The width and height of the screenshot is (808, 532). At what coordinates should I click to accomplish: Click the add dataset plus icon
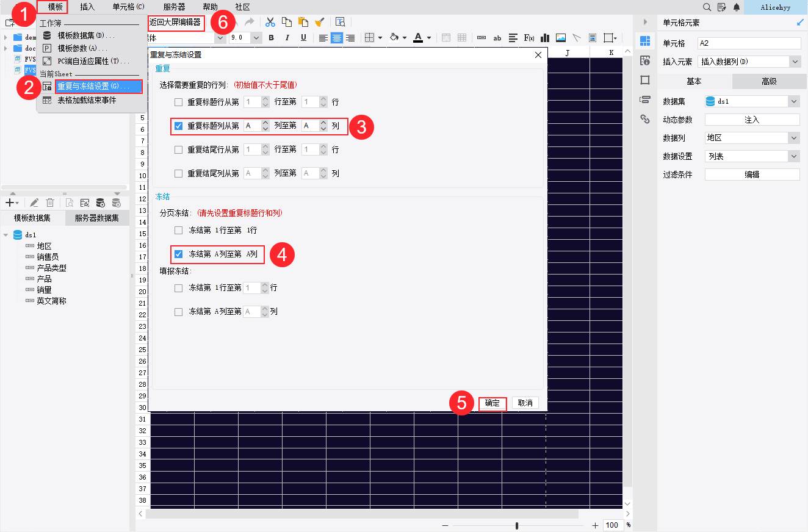pyautogui.click(x=9, y=203)
